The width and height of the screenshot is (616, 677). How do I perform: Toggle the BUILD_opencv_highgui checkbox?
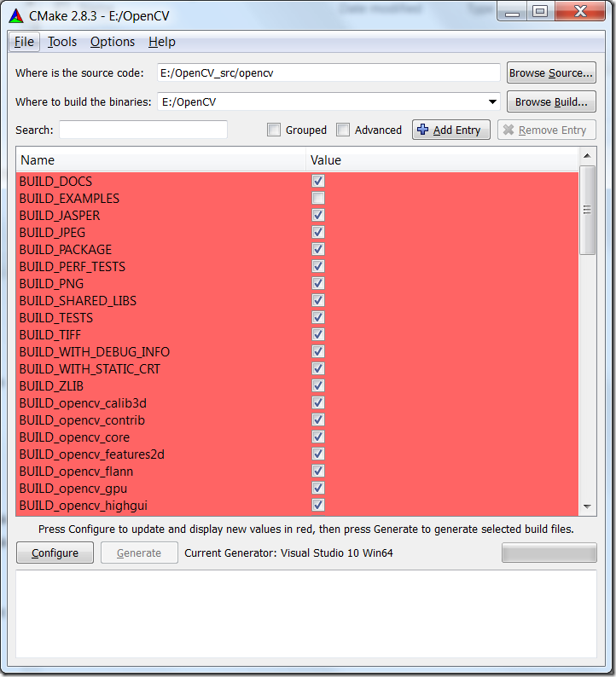coord(318,505)
